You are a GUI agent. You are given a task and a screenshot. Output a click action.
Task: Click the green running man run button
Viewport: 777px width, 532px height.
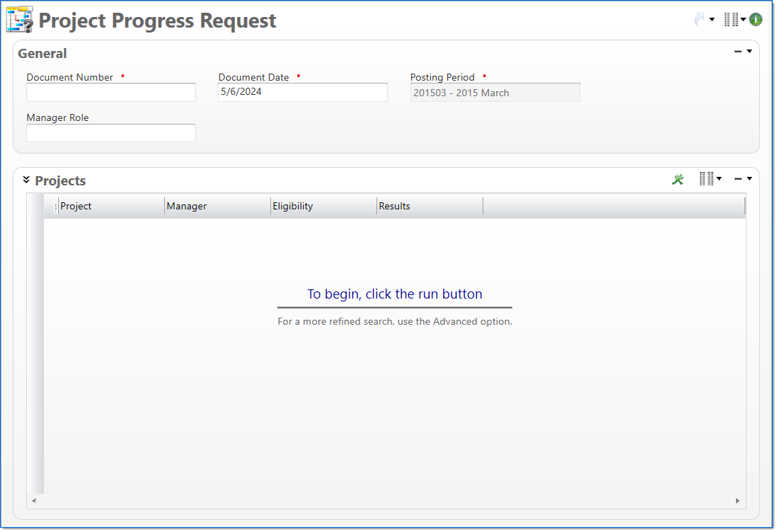678,180
